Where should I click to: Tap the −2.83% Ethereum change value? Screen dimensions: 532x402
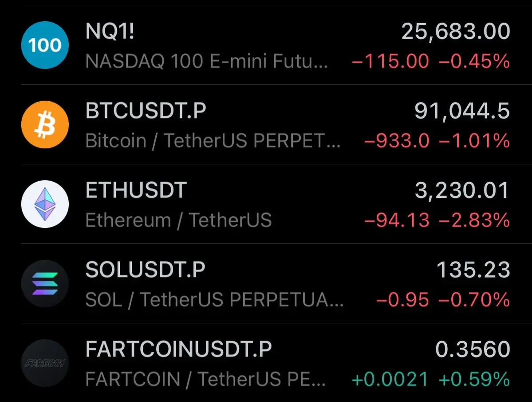[x=474, y=220]
